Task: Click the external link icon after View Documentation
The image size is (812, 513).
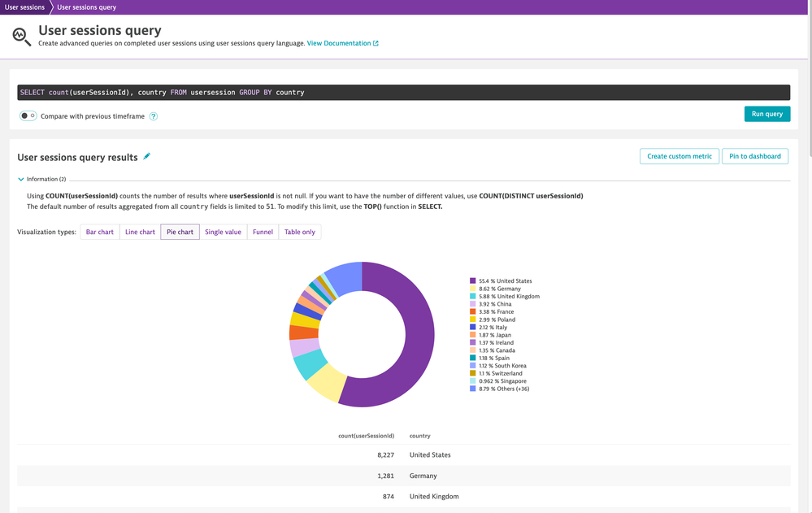Action: click(x=376, y=44)
